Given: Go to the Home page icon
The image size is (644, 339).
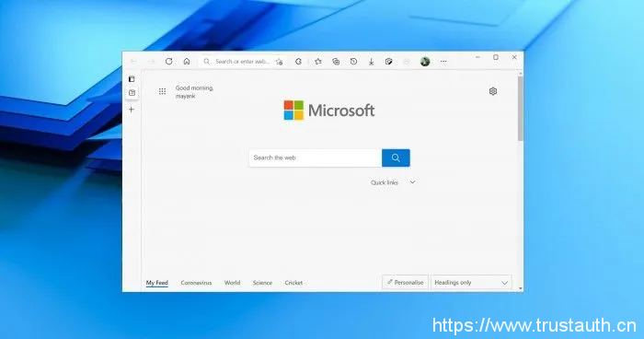Looking at the screenshot, I should [187, 62].
